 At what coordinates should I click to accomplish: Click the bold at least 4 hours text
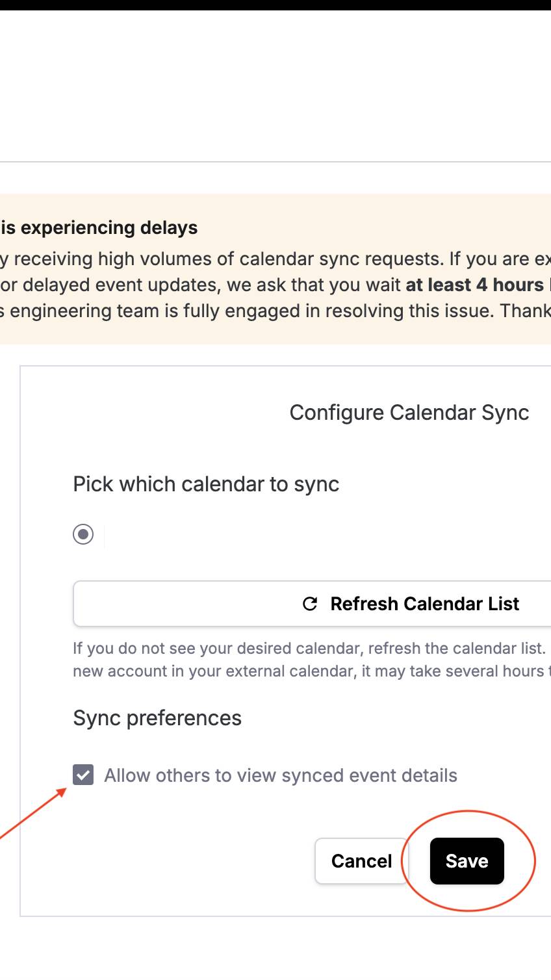point(475,285)
